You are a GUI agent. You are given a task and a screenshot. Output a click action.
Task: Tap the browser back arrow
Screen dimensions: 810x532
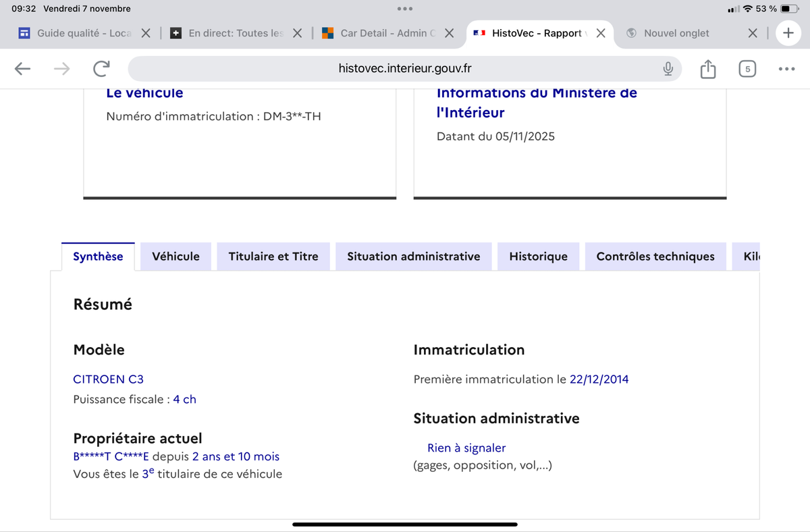23,68
